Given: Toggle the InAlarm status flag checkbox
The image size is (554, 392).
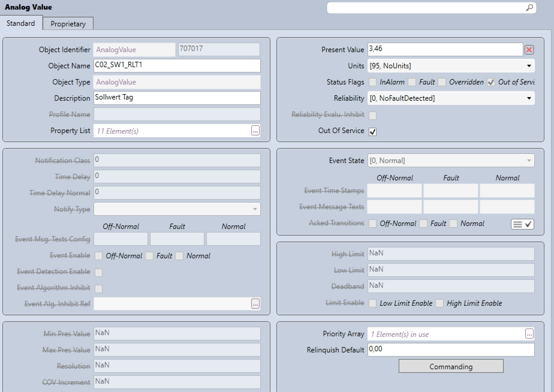Looking at the screenshot, I should click(x=373, y=82).
